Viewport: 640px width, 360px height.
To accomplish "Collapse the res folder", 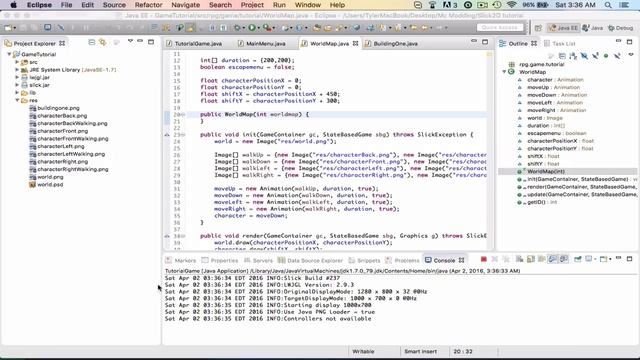I will click(17, 100).
